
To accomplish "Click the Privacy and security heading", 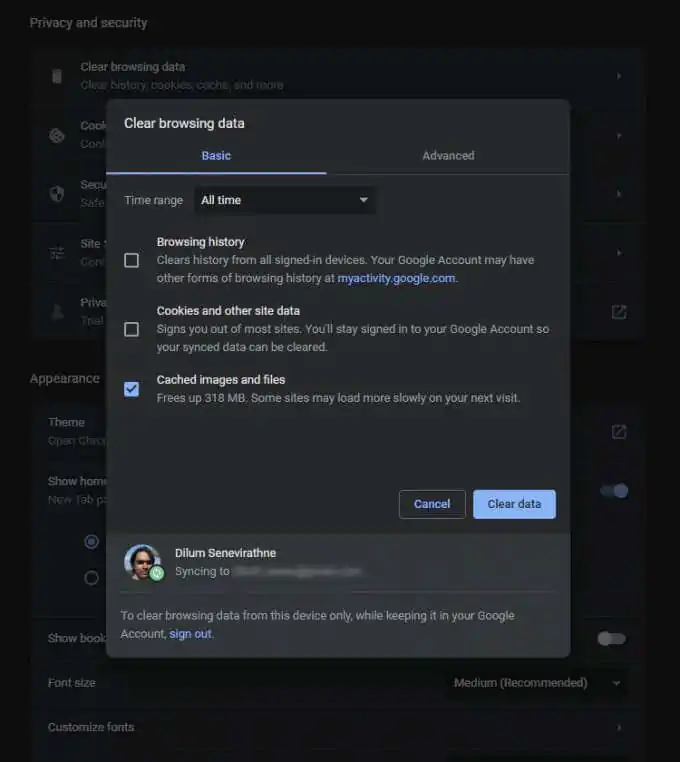I will (x=88, y=23).
